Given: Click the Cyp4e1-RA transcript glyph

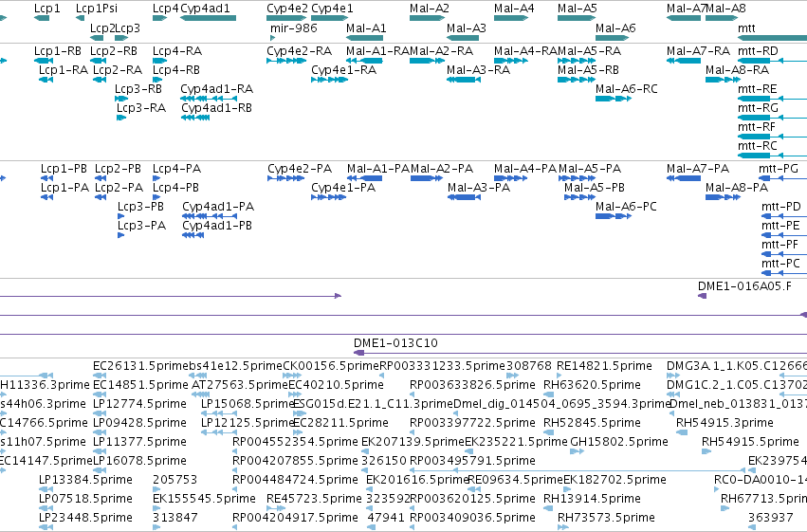Looking at the screenshot, I should point(330,80).
